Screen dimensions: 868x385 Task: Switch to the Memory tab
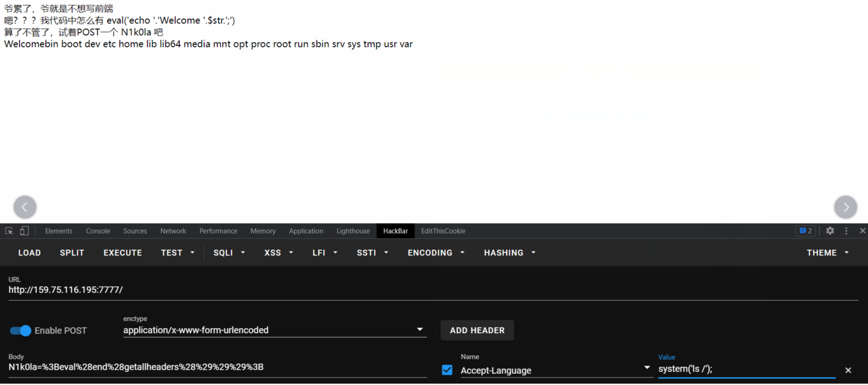263,231
